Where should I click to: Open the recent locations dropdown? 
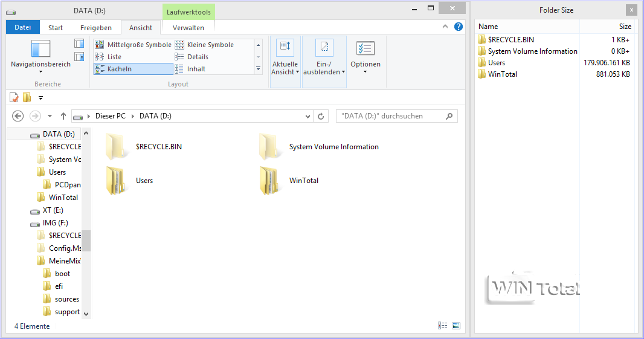[x=50, y=116]
